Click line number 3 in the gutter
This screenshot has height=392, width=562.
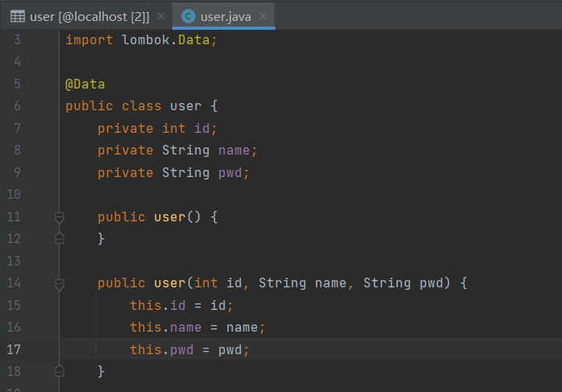17,39
